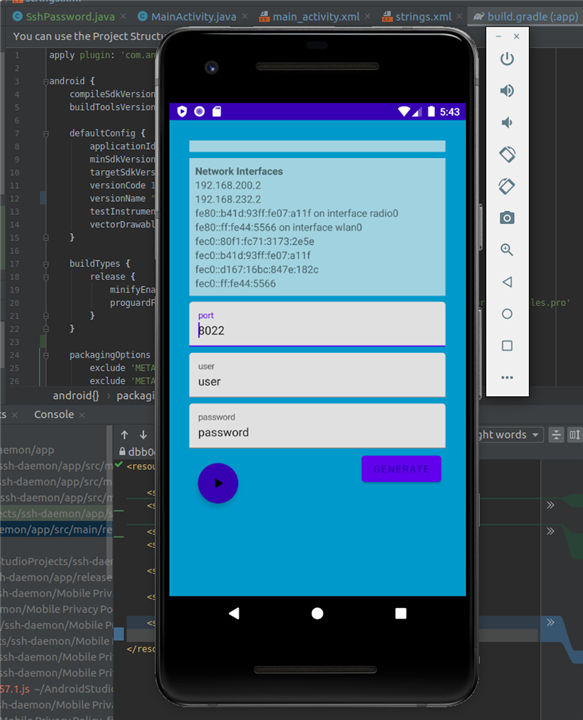
Task: Collapse the defaultConfig block fold marker
Action: click(46, 134)
